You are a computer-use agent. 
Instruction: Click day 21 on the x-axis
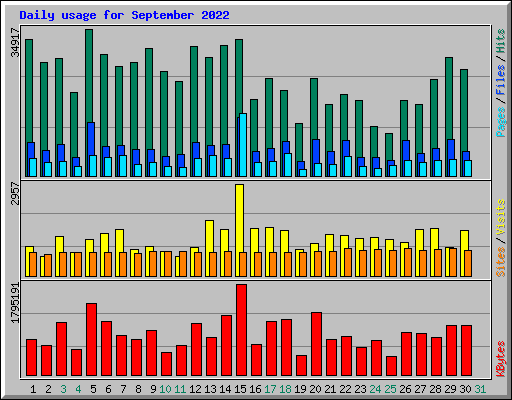pyautogui.click(x=330, y=389)
